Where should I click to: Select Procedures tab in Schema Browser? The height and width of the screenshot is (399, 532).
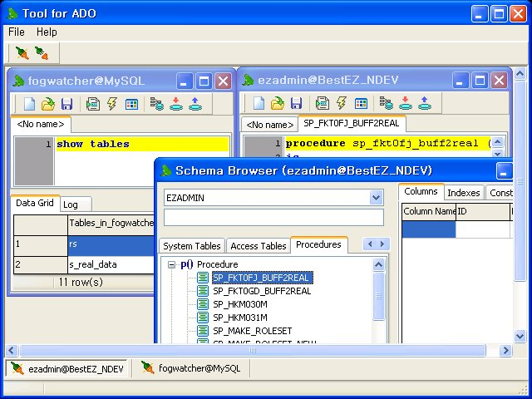[318, 244]
